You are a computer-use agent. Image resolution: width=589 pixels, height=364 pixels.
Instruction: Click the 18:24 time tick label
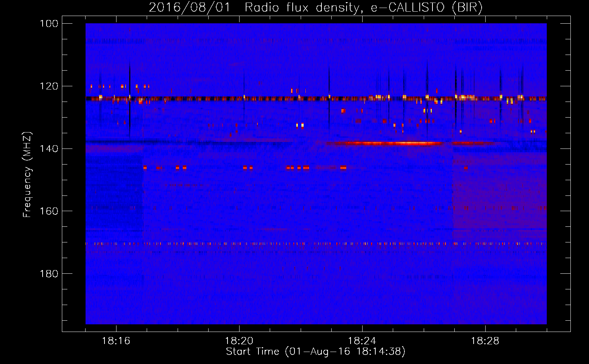[x=362, y=341]
